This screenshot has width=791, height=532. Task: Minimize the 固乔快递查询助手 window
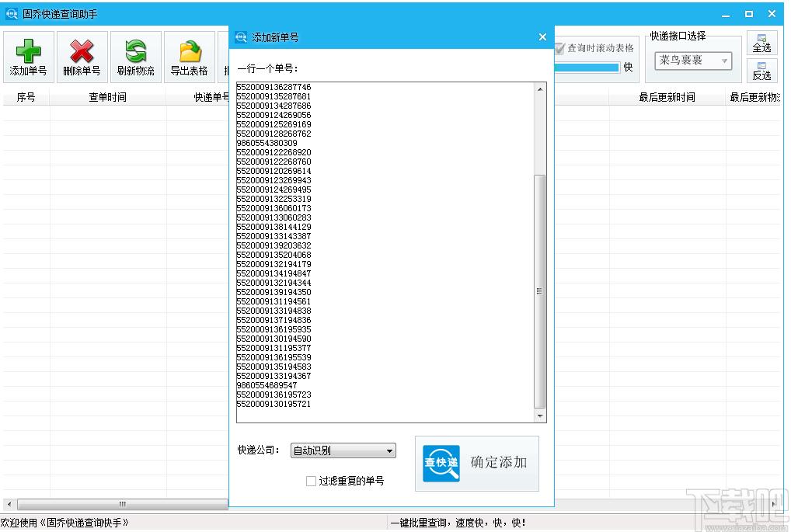coord(726,14)
